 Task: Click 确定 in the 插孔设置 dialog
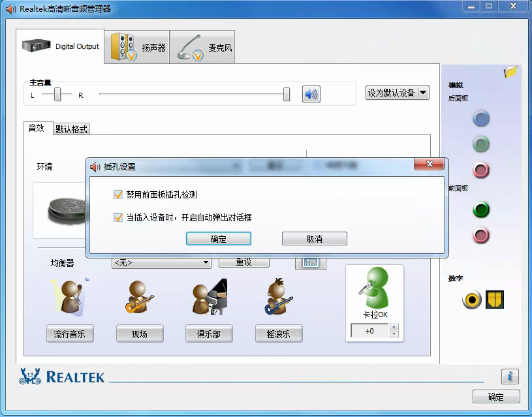coord(219,239)
